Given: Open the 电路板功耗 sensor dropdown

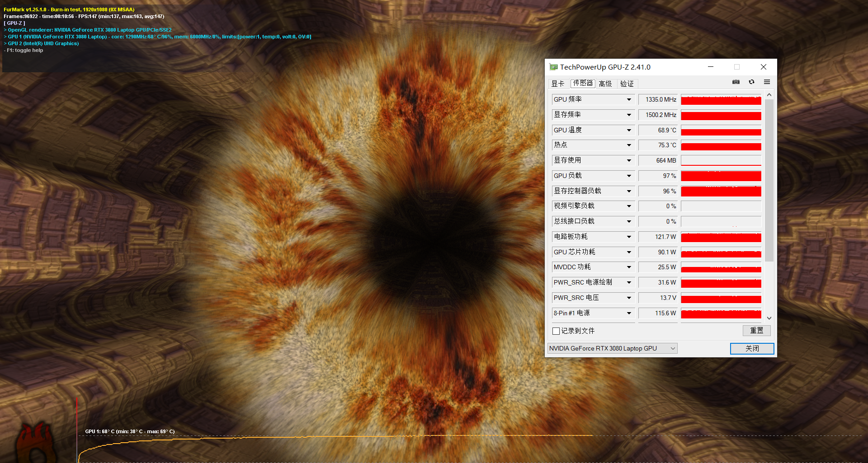Looking at the screenshot, I should click(x=629, y=237).
